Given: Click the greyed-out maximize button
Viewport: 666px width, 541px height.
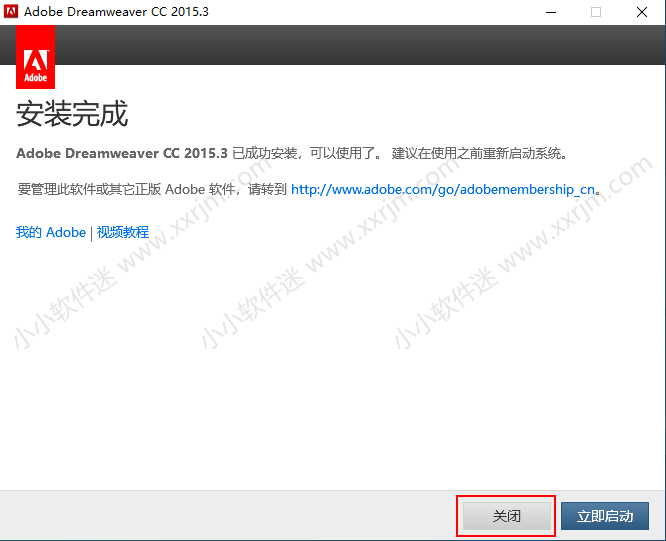Looking at the screenshot, I should click(596, 12).
